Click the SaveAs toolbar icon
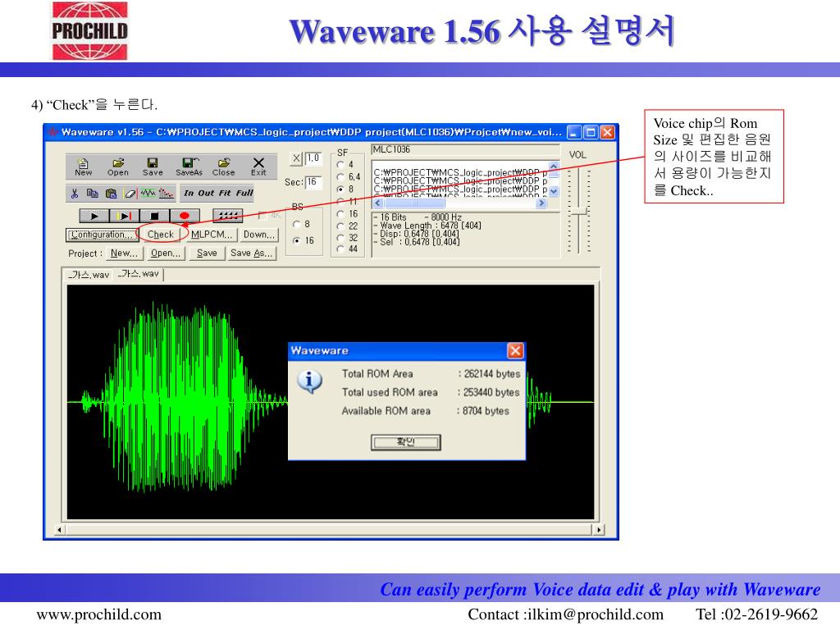Viewport: 840px width, 630px height. (189, 167)
